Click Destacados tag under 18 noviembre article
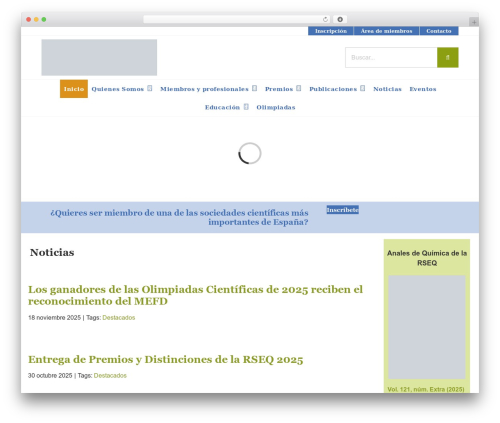Screen dimensions: 500x423 click(x=119, y=318)
